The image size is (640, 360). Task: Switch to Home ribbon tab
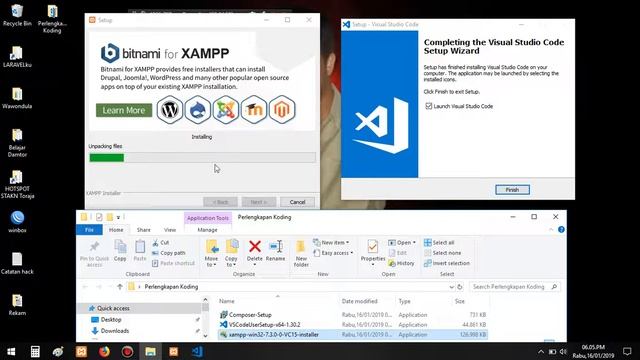click(x=116, y=230)
